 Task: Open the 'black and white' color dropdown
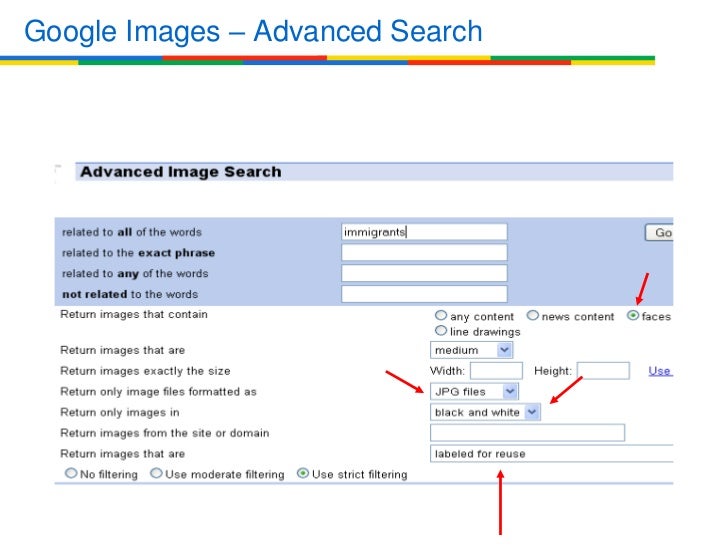[485, 412]
